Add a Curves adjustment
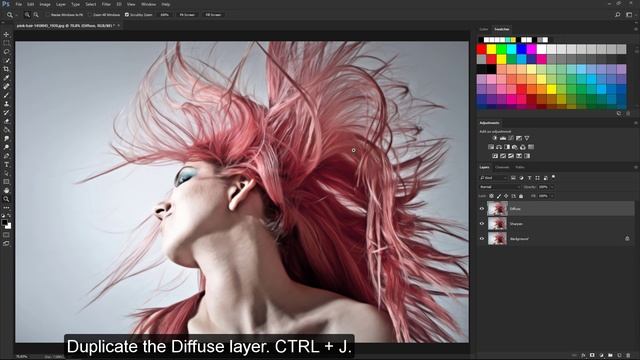640x360 pixels. tap(511, 138)
